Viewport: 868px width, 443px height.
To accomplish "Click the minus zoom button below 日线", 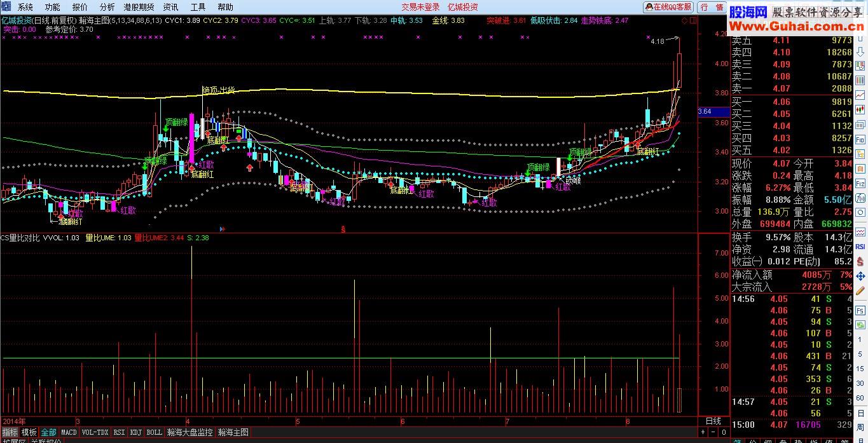I will 713,432.
